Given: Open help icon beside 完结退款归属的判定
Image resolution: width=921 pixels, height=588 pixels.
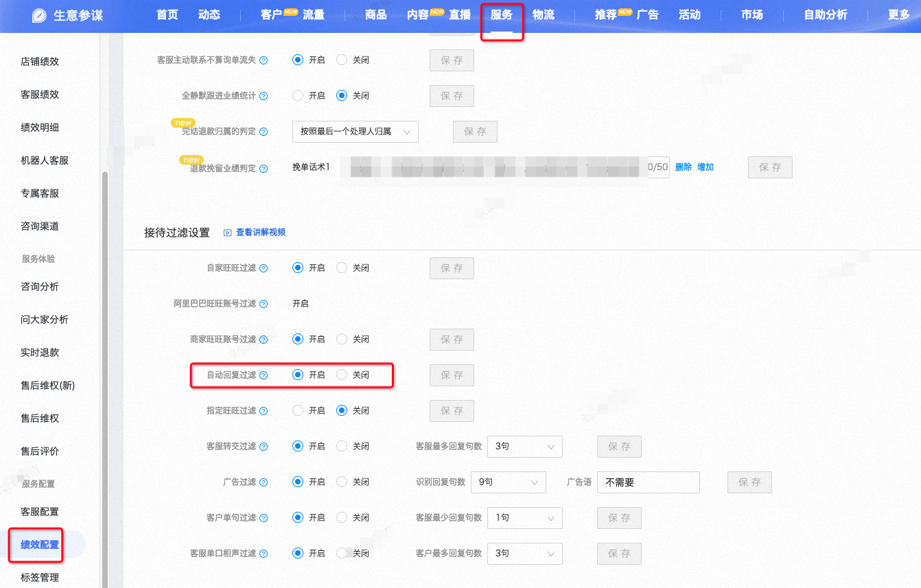Looking at the screenshot, I should point(264,132).
